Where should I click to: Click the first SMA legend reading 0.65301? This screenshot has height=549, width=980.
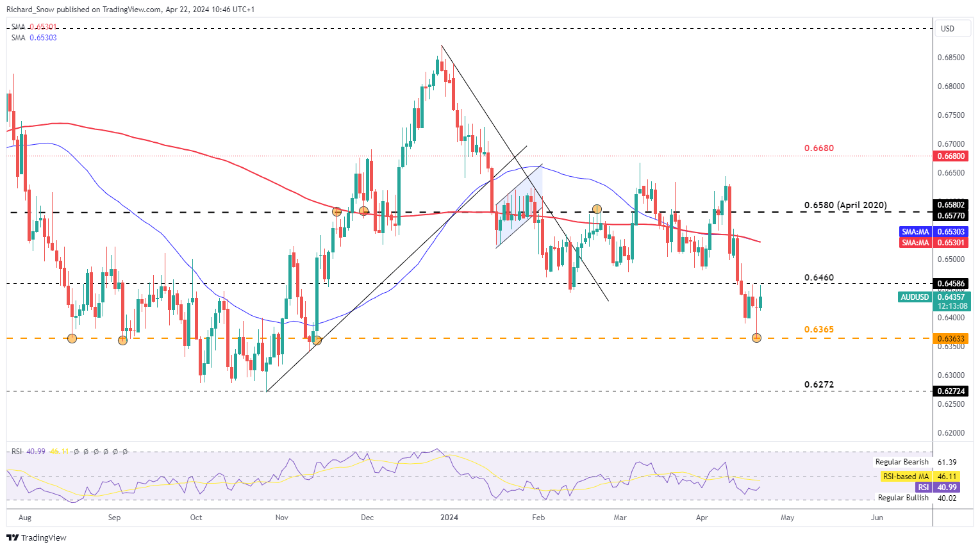[x=34, y=27]
